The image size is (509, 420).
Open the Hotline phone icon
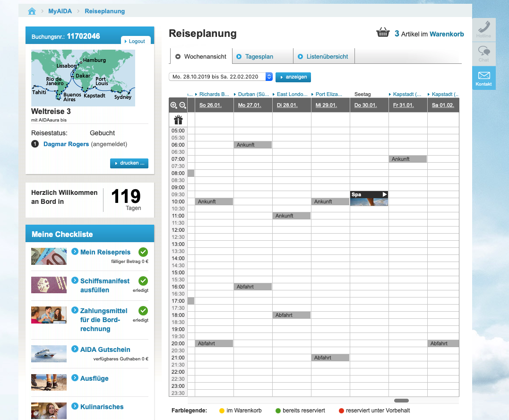coord(483,29)
